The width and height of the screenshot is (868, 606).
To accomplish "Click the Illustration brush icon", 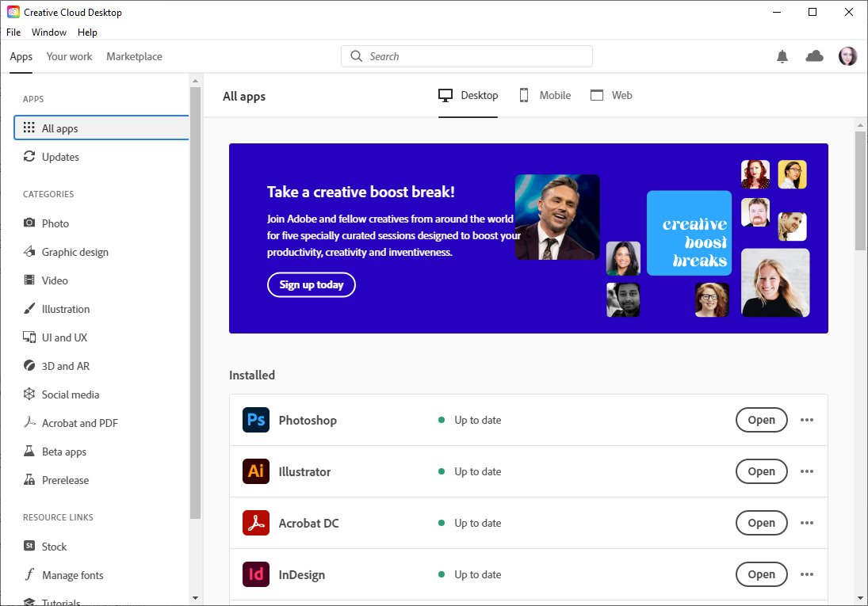I will click(29, 308).
